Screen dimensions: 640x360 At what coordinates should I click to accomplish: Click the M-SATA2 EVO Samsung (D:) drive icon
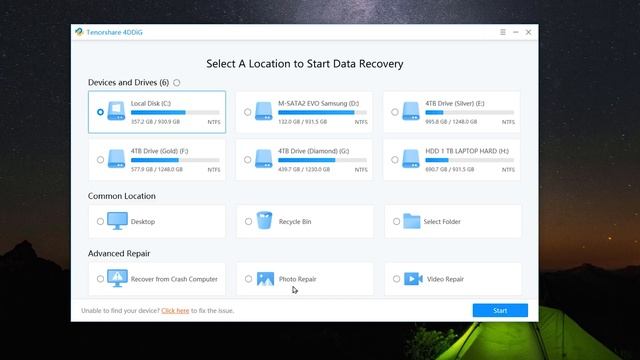[264, 111]
